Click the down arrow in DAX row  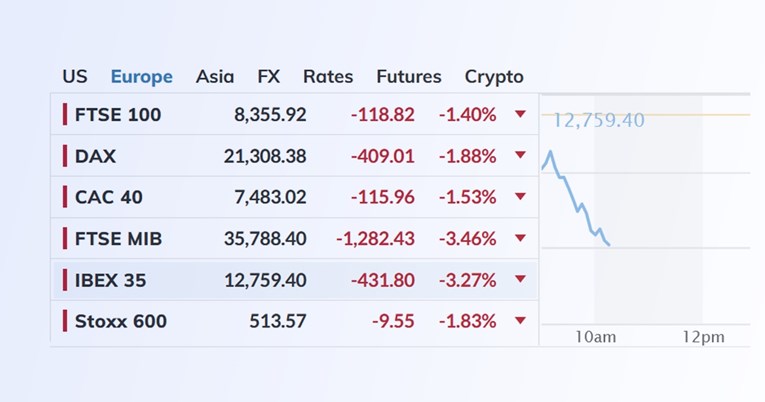tap(520, 156)
